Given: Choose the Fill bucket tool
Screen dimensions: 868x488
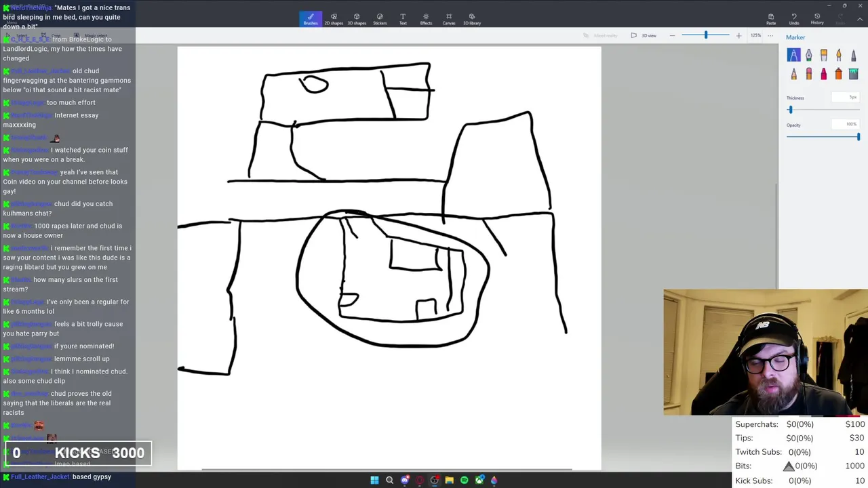Looking at the screenshot, I should coord(854,74).
